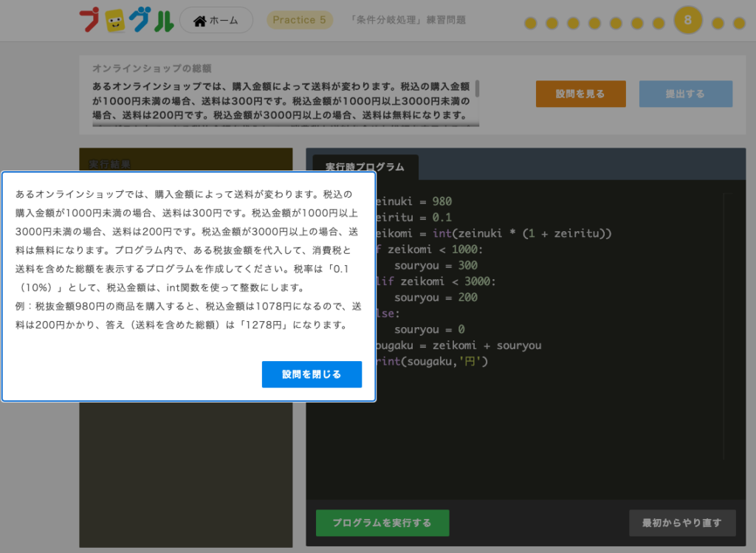Screen dimensions: 756x553
Task: Select the second progress dot
Action: click(x=552, y=23)
